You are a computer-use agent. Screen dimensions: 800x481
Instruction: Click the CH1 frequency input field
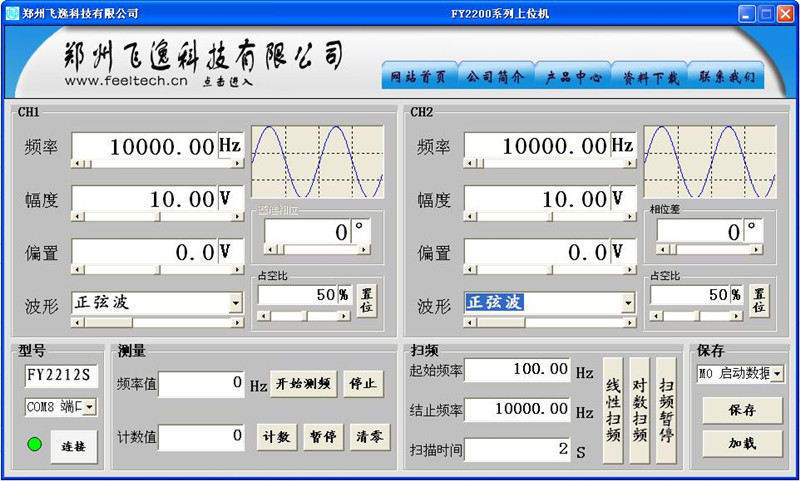point(145,146)
